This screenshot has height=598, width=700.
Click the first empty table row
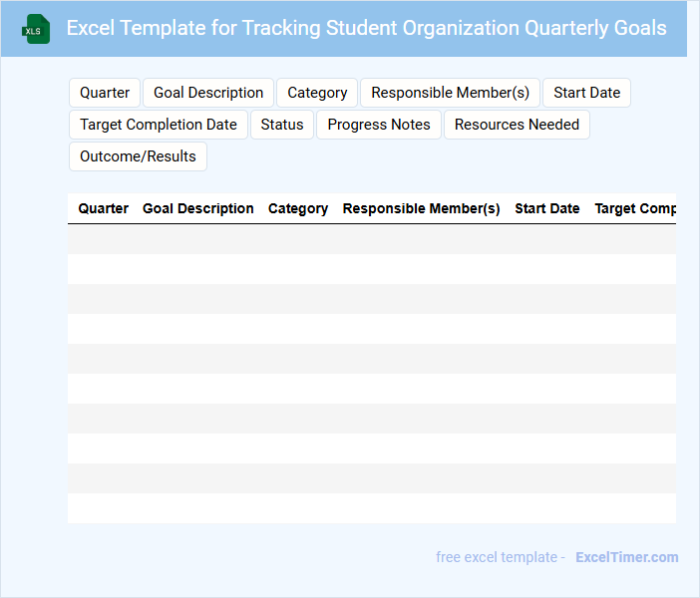[x=371, y=239]
